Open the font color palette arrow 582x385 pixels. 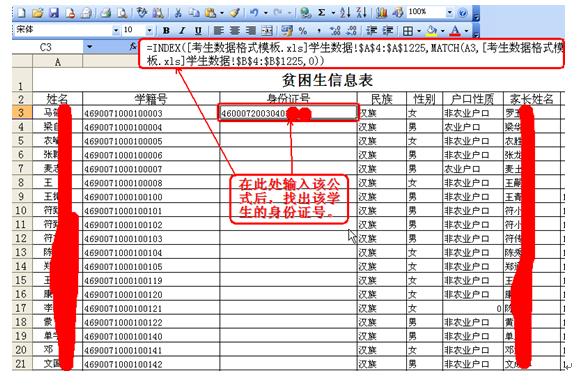click(x=467, y=31)
